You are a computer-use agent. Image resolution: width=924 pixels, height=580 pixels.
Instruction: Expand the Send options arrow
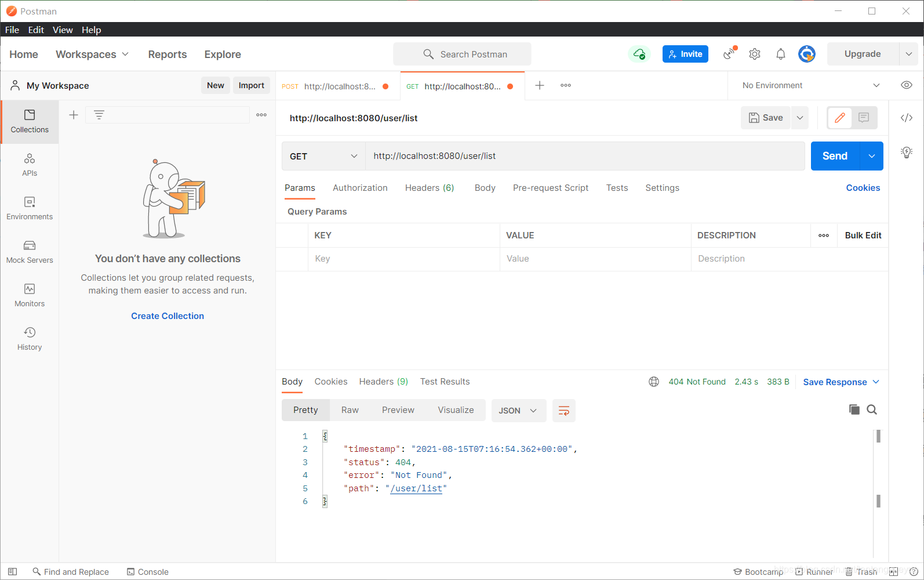871,156
